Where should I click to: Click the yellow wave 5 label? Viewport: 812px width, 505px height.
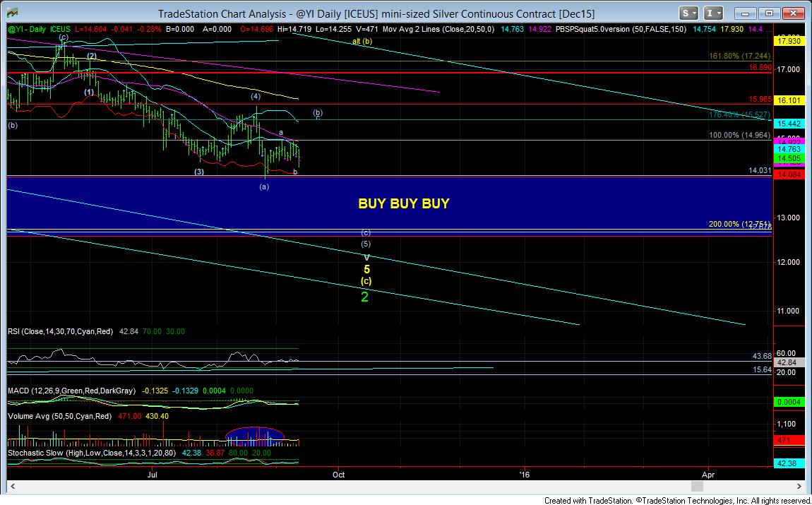tap(366, 269)
